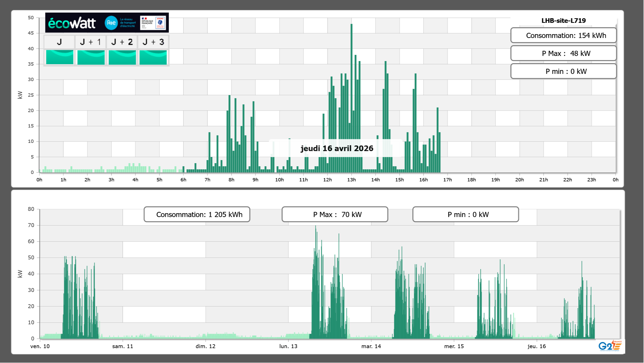The height and width of the screenshot is (363, 644).
Task: Click the green signal under J + 3
Action: (153, 57)
